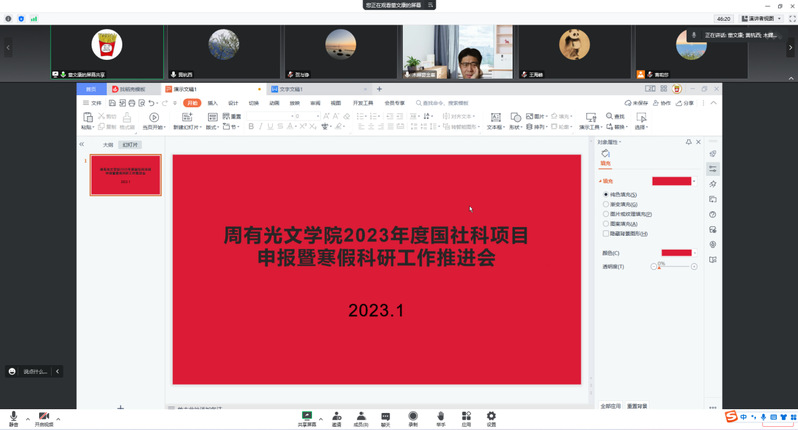The width and height of the screenshot is (798, 430).
Task: Open the 聊天 chat window
Action: 385,416
